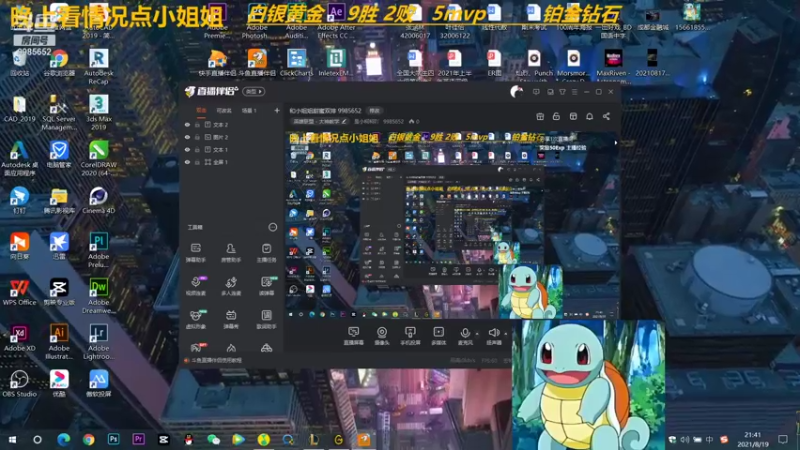Lock the 全屏 1 layer
The height and width of the screenshot is (450, 800).
pos(197,162)
